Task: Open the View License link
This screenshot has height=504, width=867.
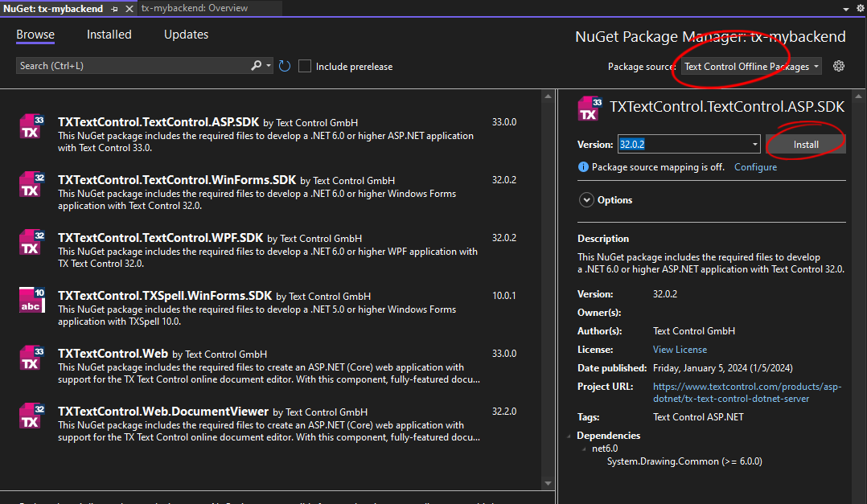Action: click(680, 349)
